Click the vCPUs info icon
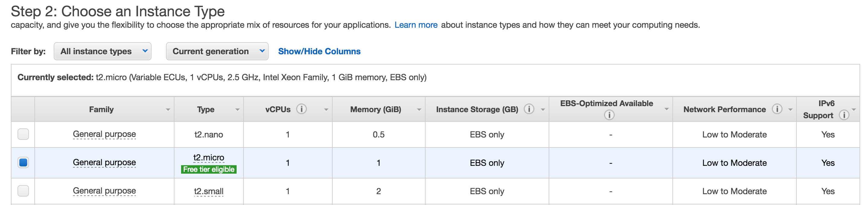 301,109
